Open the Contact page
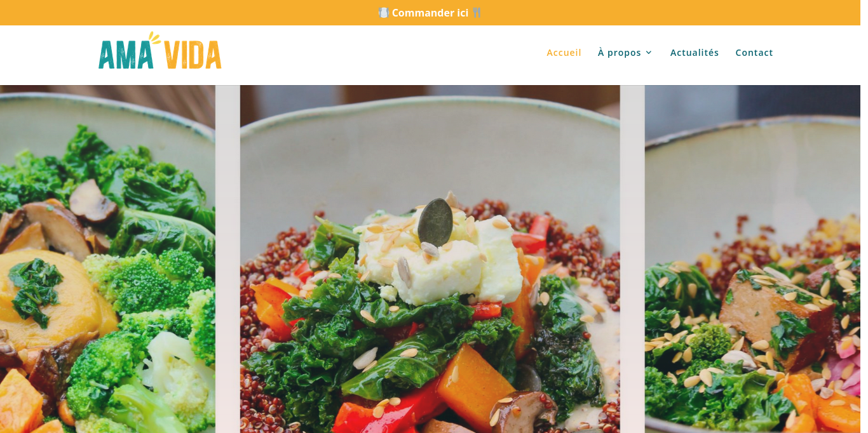Image resolution: width=868 pixels, height=433 pixels. 754,53
